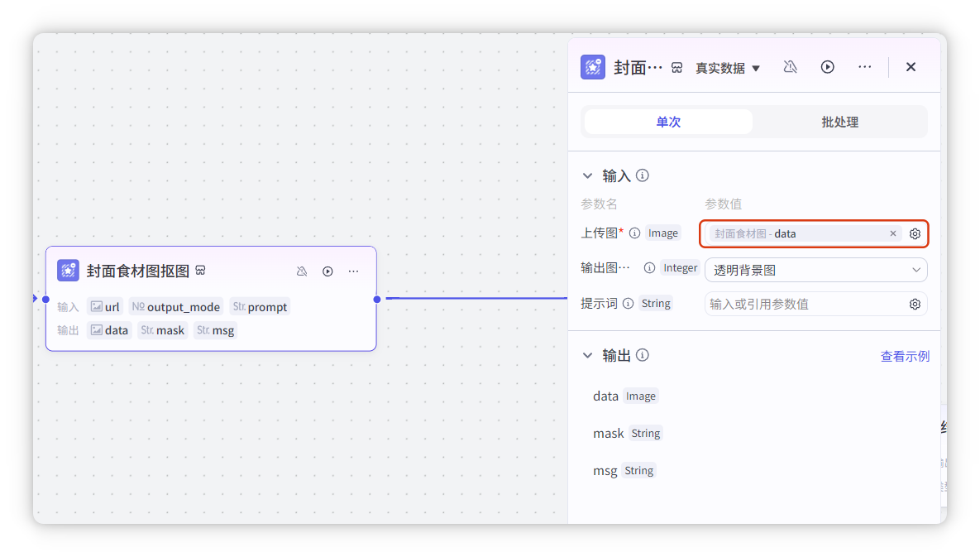Switch to the 批处理 tab
This screenshot has height=557, width=980.
[839, 122]
